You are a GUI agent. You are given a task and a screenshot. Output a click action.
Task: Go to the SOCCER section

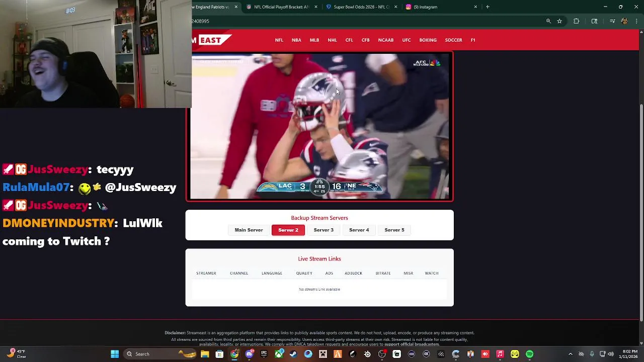pyautogui.click(x=453, y=40)
